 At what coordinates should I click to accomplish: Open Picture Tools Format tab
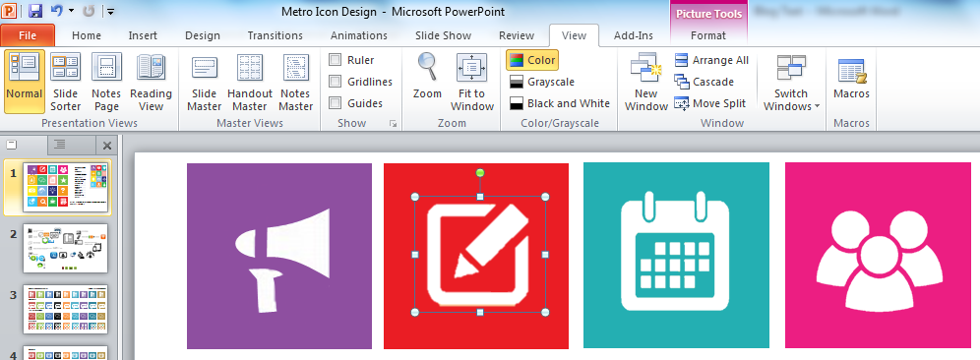click(x=708, y=35)
